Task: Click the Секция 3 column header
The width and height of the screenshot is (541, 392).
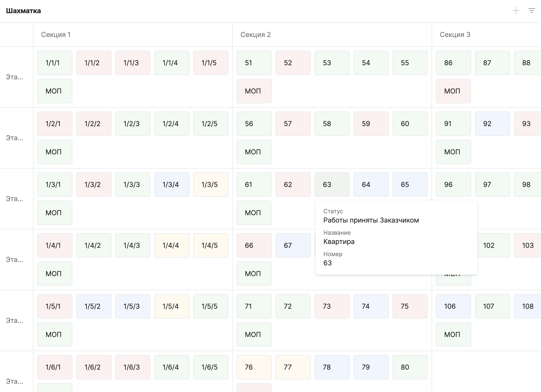Action: click(x=455, y=35)
